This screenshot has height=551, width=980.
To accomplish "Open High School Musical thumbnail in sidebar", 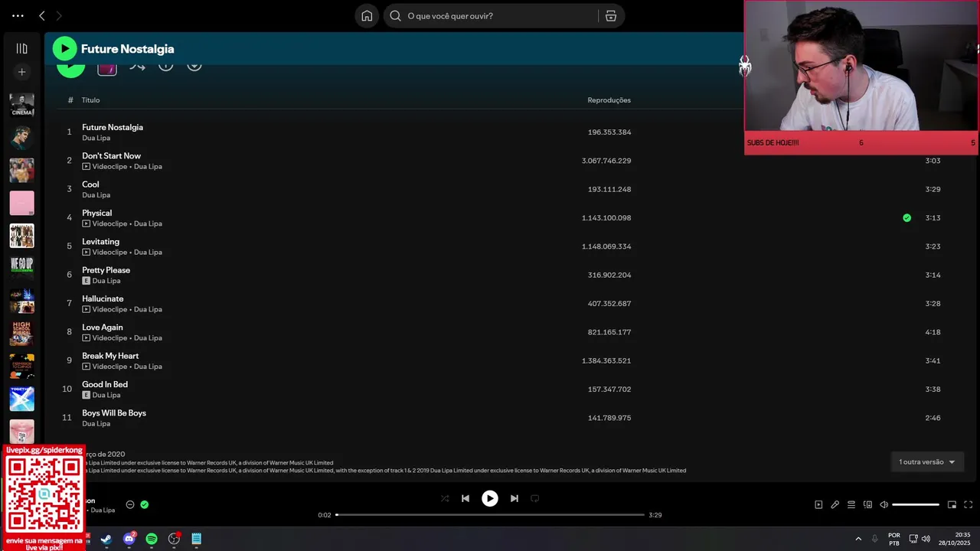I will (x=21, y=334).
